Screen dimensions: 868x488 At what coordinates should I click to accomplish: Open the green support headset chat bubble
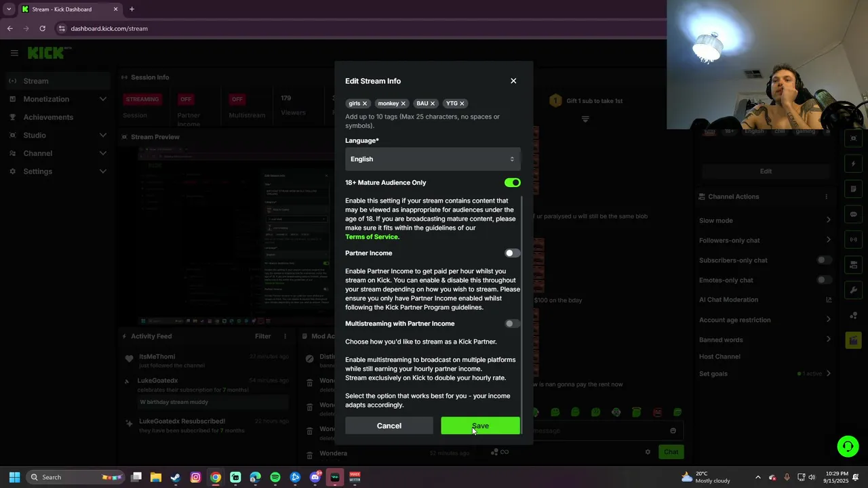pyautogui.click(x=848, y=446)
